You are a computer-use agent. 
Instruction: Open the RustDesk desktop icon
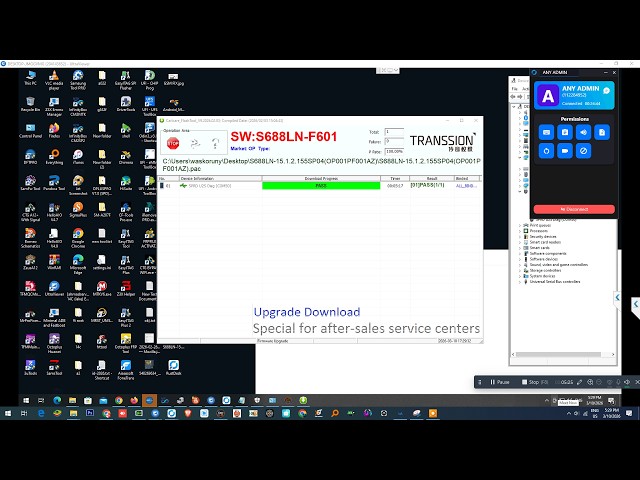(x=173, y=367)
